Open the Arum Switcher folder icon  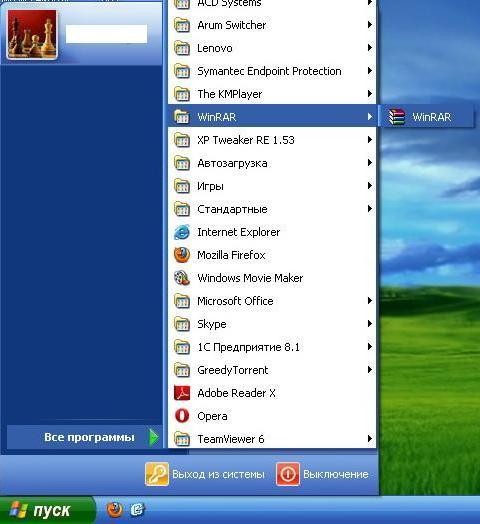(182, 25)
